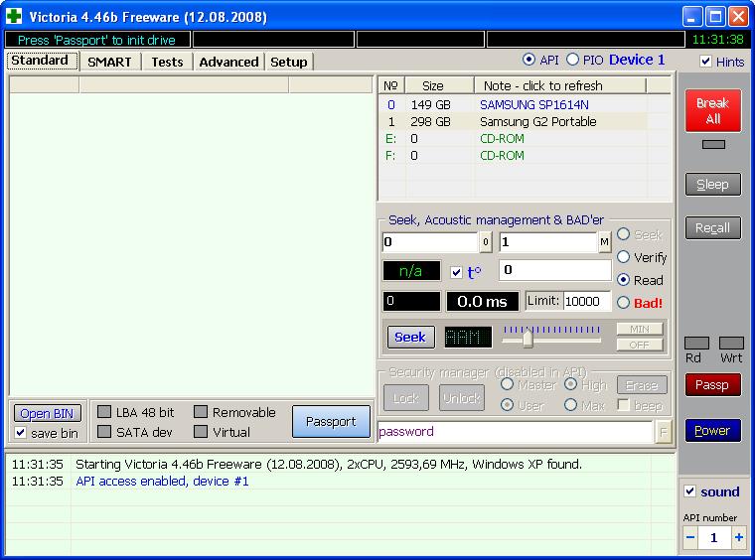Click the Rd indicator box
This screenshot has width=755, height=560.
(696, 343)
